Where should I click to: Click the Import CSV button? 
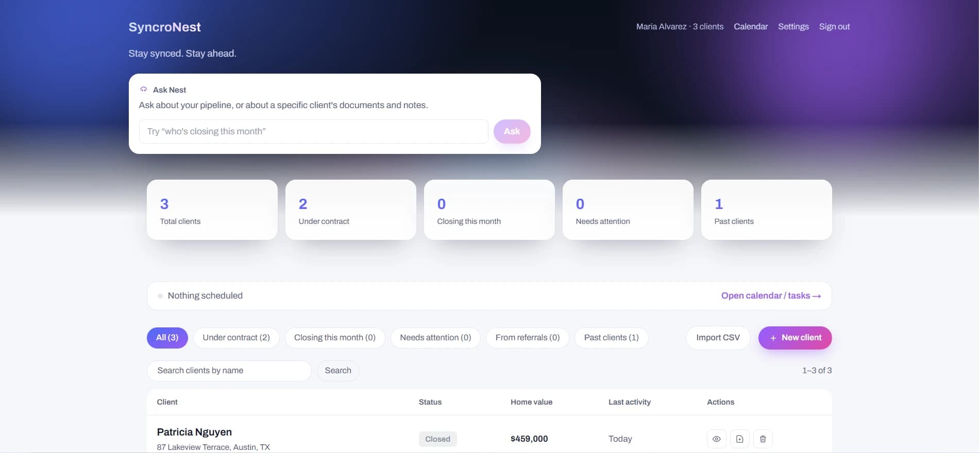tap(718, 338)
